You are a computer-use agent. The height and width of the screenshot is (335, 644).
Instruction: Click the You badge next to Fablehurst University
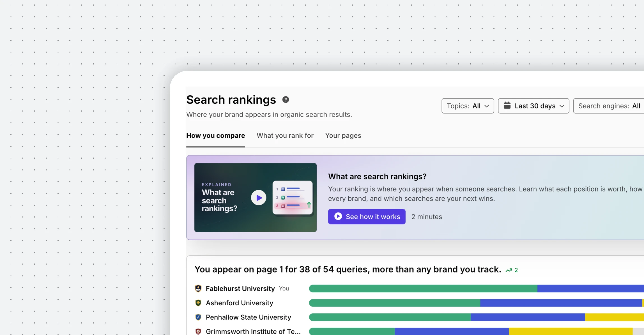[x=284, y=288]
